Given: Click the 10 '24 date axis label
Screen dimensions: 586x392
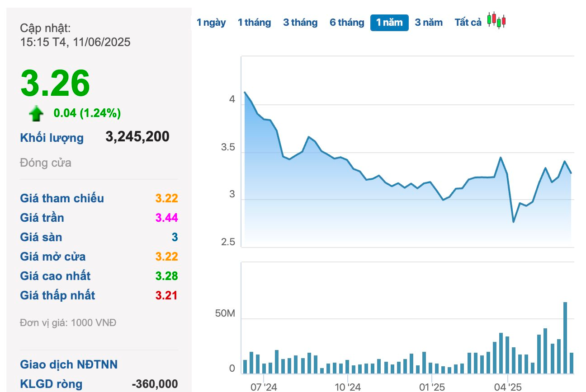Looking at the screenshot, I should 347,387.
